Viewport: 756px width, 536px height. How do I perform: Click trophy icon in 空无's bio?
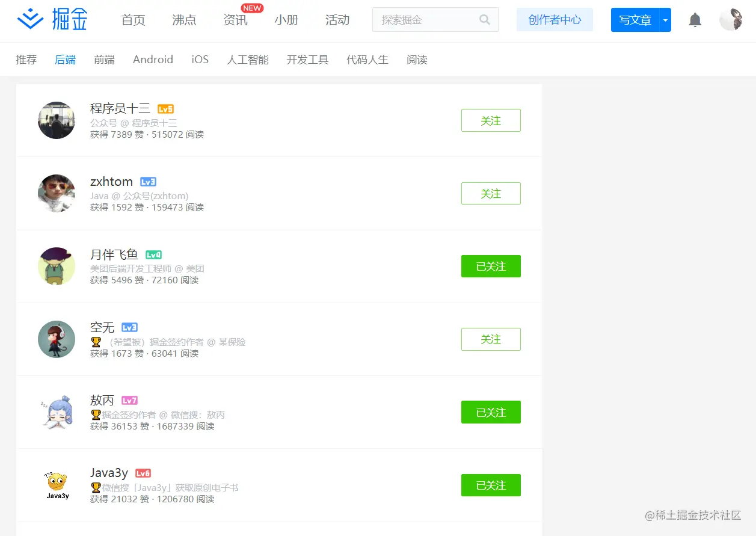pyautogui.click(x=96, y=342)
